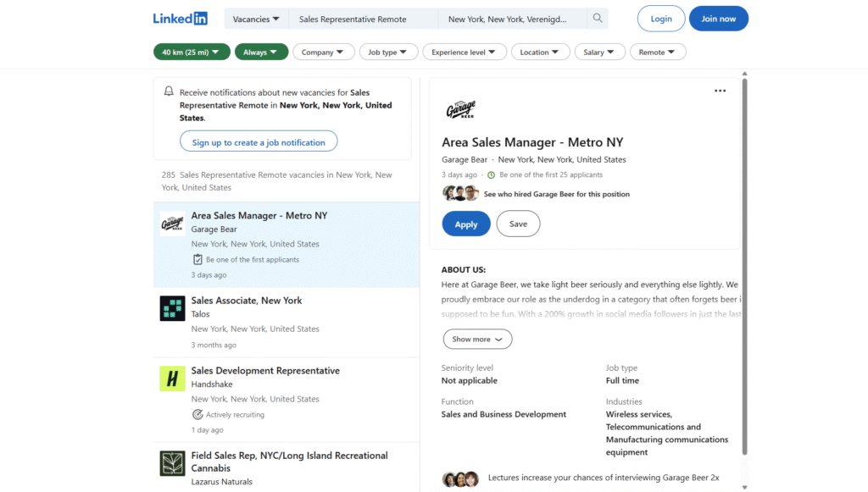Click the job details vertical scrollbar
Screen dimensions: 868x492
[744, 265]
